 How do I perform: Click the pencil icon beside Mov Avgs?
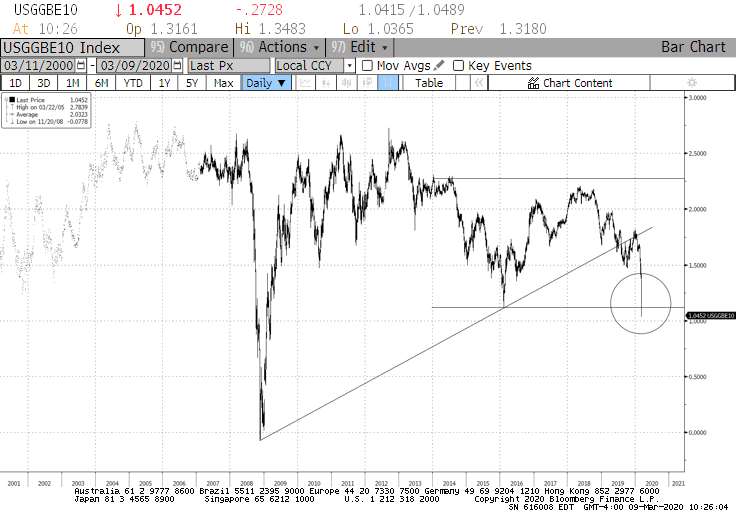439,65
